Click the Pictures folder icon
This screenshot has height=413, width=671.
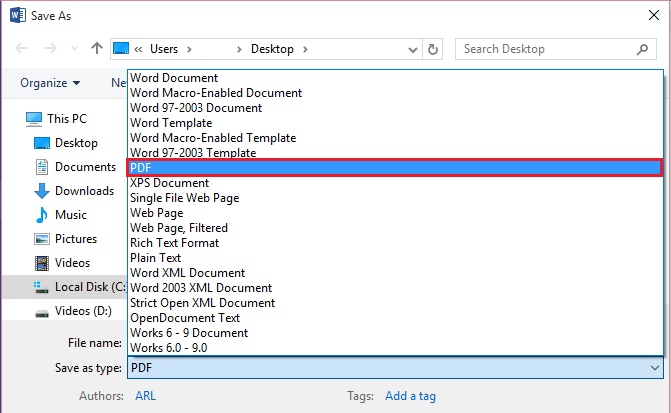pos(42,239)
